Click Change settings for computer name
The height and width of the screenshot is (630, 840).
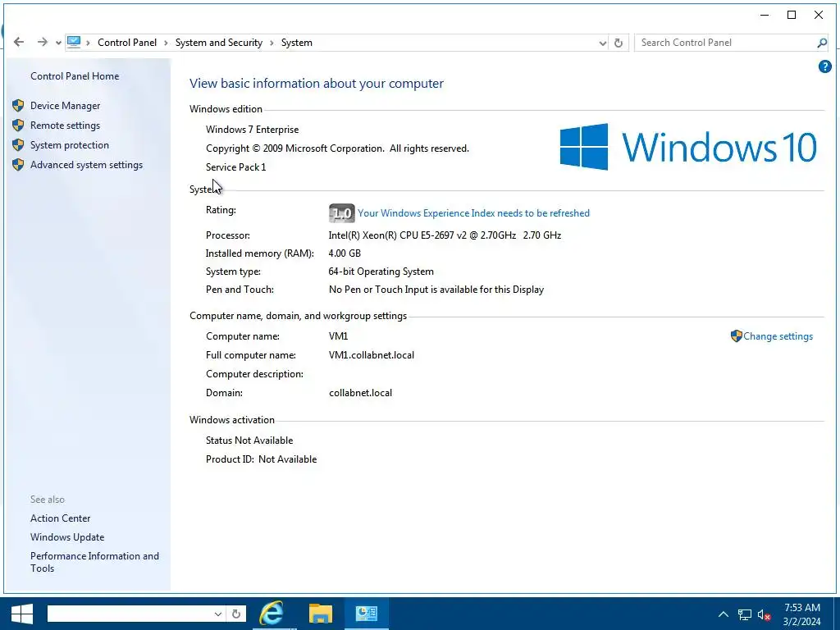(778, 336)
